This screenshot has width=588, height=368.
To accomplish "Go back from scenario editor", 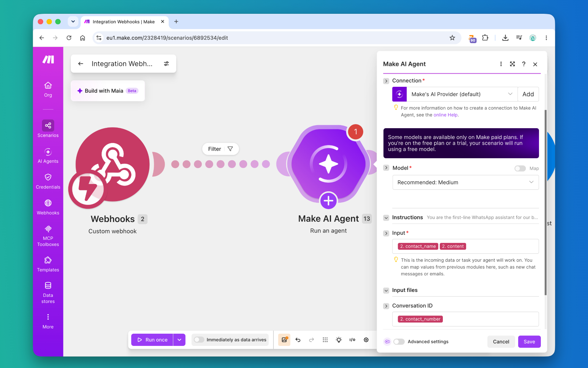I will pos(81,63).
